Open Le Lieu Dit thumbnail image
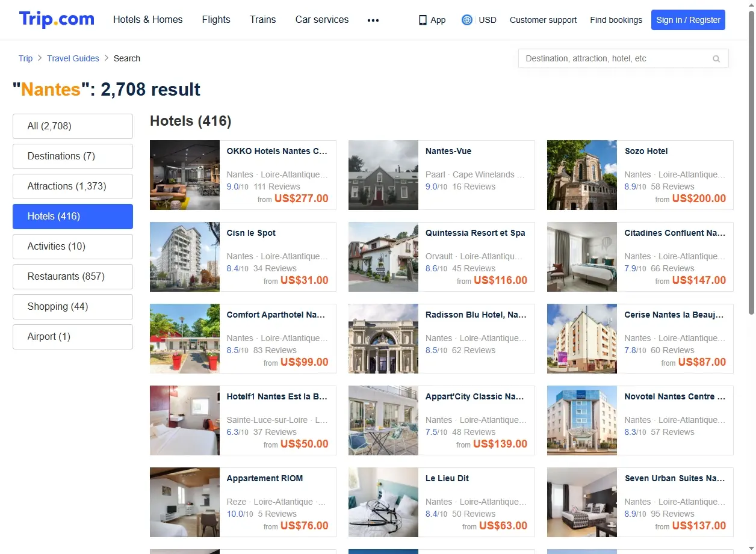The height and width of the screenshot is (554, 756). [383, 502]
